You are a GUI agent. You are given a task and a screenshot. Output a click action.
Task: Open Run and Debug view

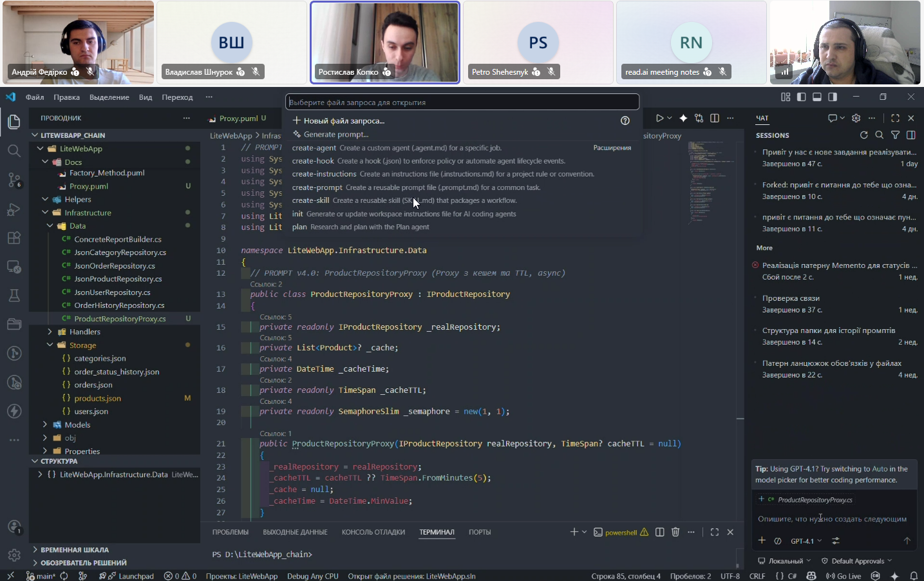pyautogui.click(x=14, y=209)
